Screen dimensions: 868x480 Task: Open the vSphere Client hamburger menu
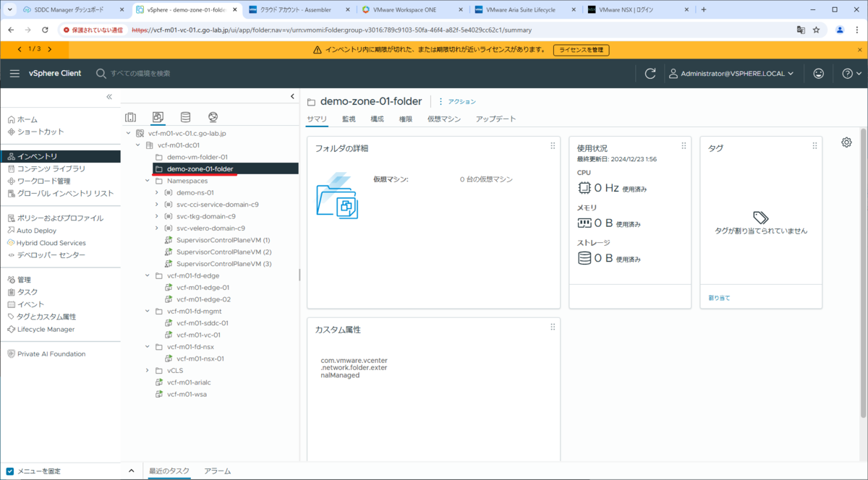tap(14, 74)
